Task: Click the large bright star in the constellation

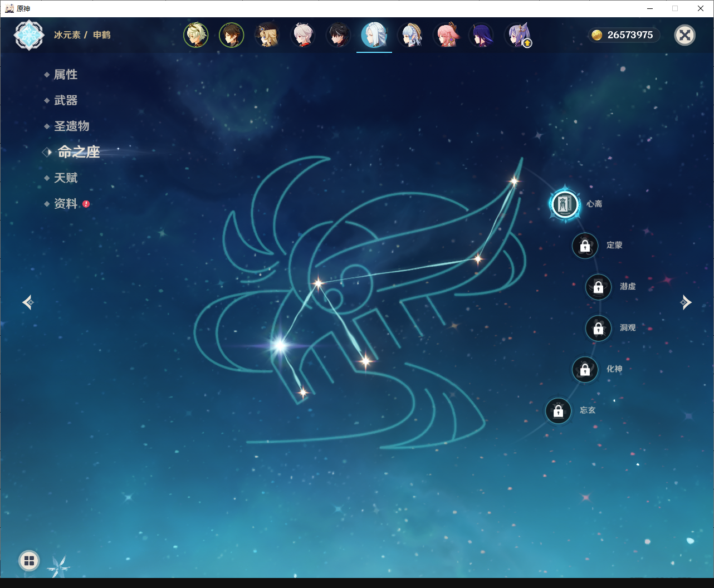Action: click(x=280, y=346)
